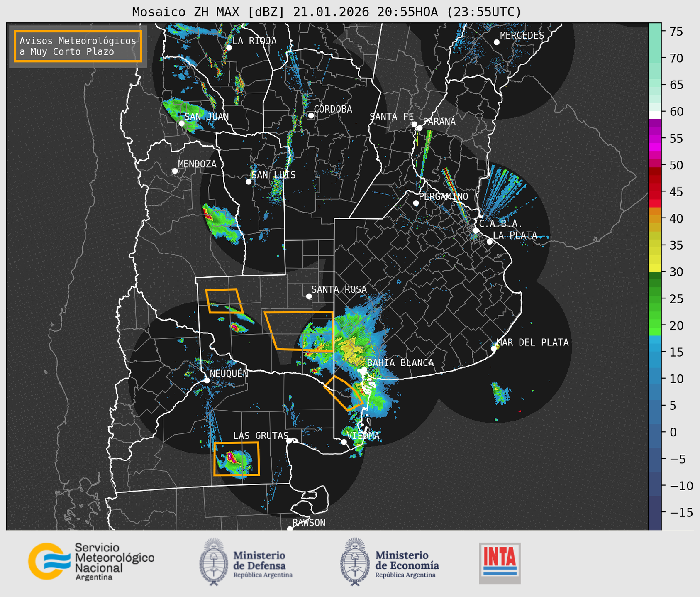
Task: Click the "BAHÍA BLANCA" city label
Action: pos(400,363)
